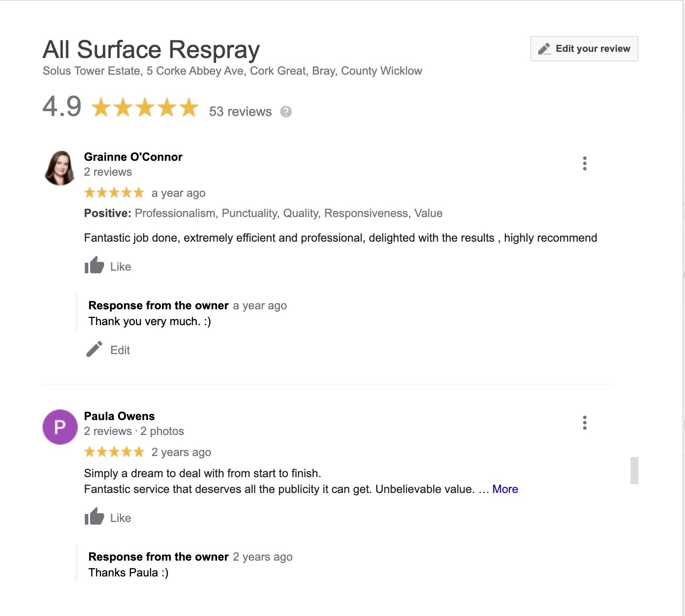The image size is (685, 616).
Task: Open the Grainne O'Connor reviewer name link
Action: (x=133, y=157)
